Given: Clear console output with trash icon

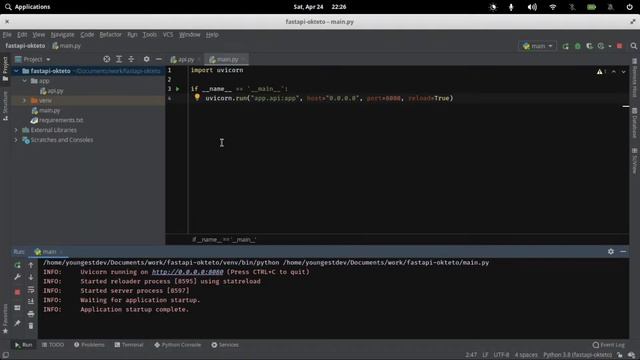Looking at the screenshot, I should coord(31,326).
